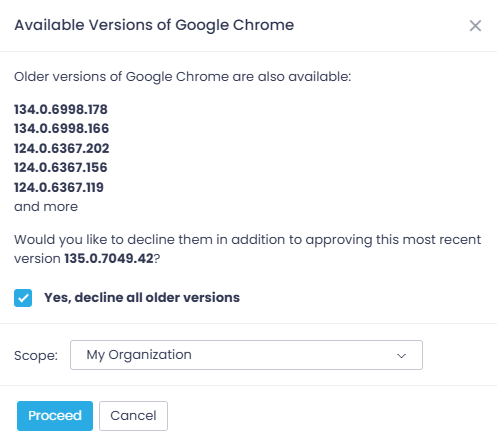Click the most recent version 135.0.7049.42

point(109,258)
